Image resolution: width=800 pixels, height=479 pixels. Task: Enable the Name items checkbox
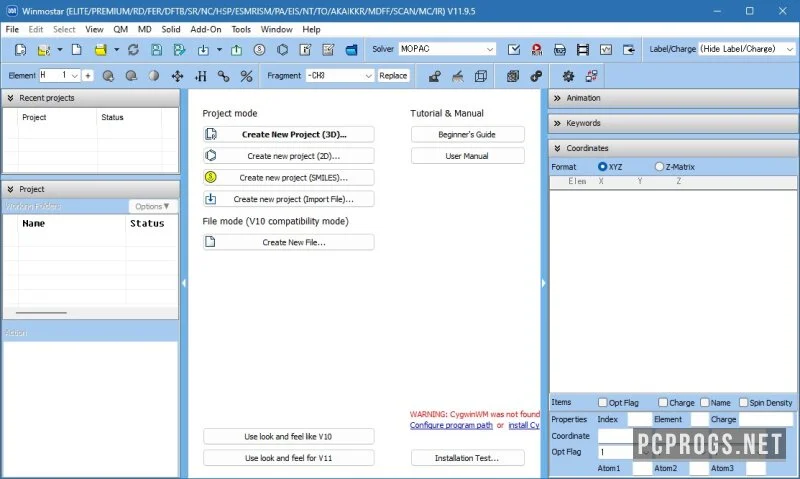(x=705, y=402)
